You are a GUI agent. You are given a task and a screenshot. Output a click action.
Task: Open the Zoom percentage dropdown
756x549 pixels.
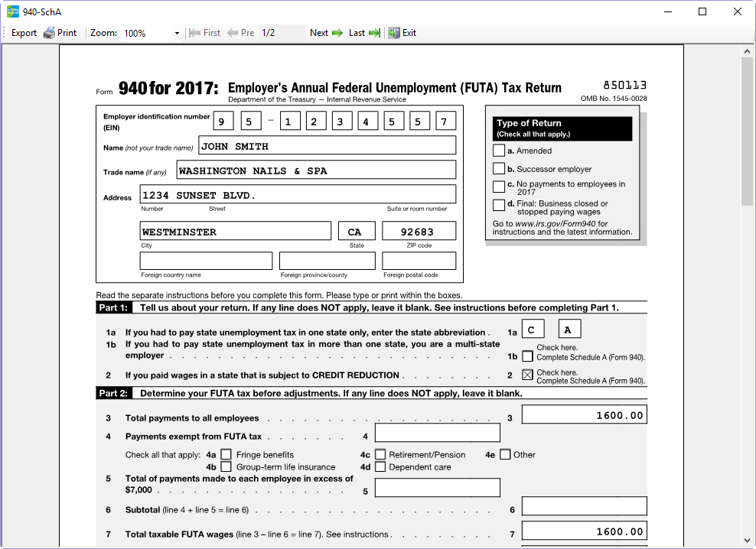(177, 34)
